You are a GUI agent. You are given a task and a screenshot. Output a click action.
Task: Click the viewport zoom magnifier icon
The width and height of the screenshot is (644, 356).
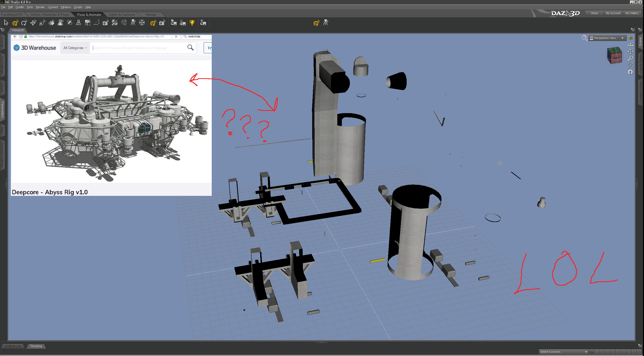pos(630,59)
